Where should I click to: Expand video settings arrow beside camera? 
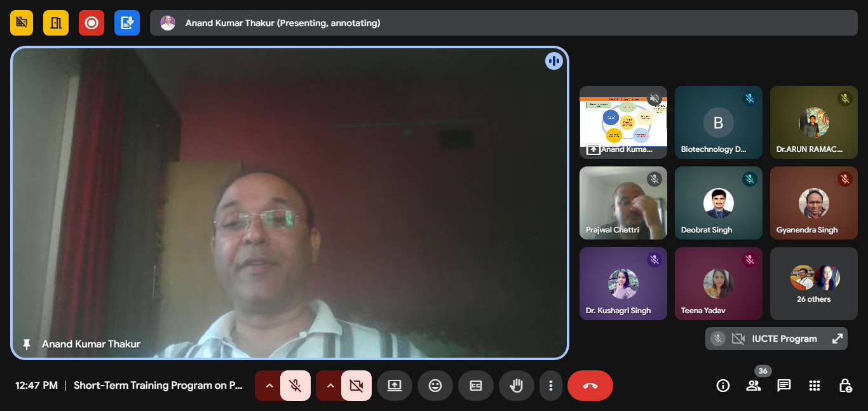pyautogui.click(x=330, y=386)
